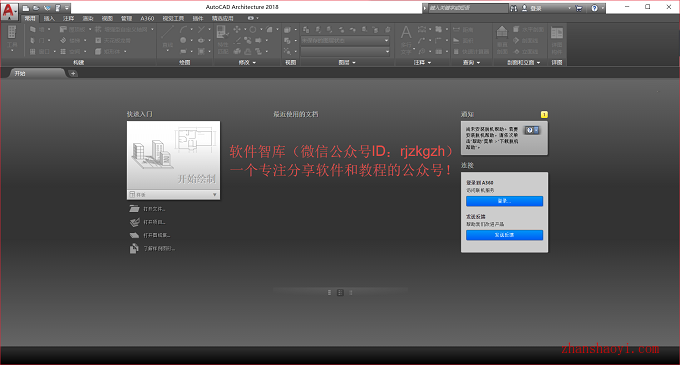The height and width of the screenshot is (365, 680).
Task: Toggle the ribbon minimize button after tabs
Action: 252,18
